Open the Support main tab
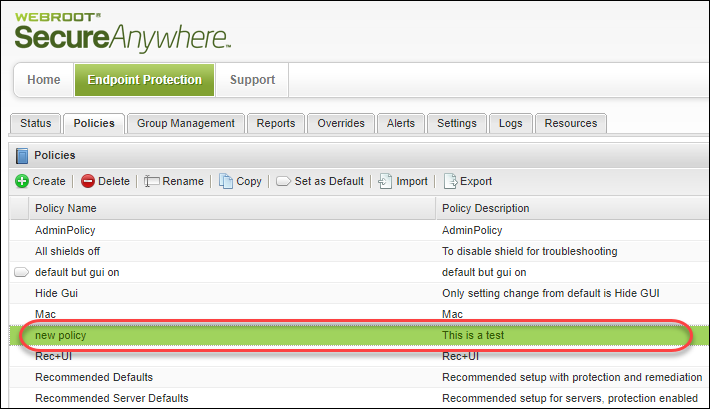This screenshot has height=409, width=710. (252, 80)
